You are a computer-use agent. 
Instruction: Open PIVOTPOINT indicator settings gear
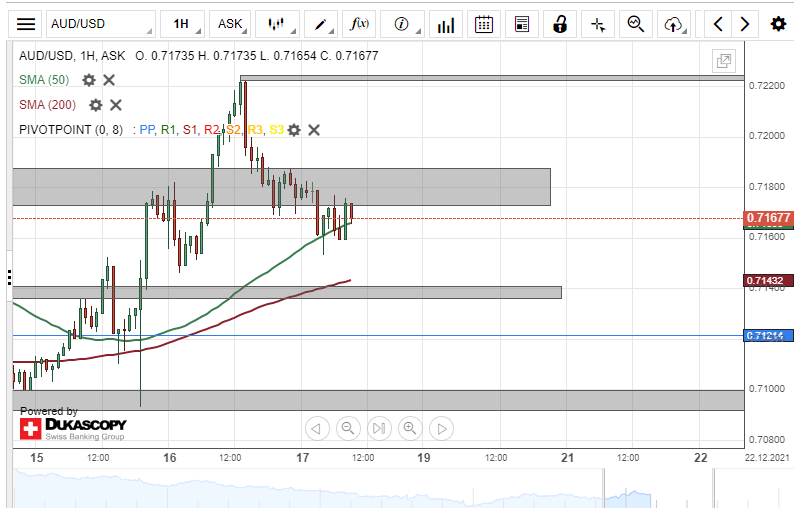tap(294, 130)
